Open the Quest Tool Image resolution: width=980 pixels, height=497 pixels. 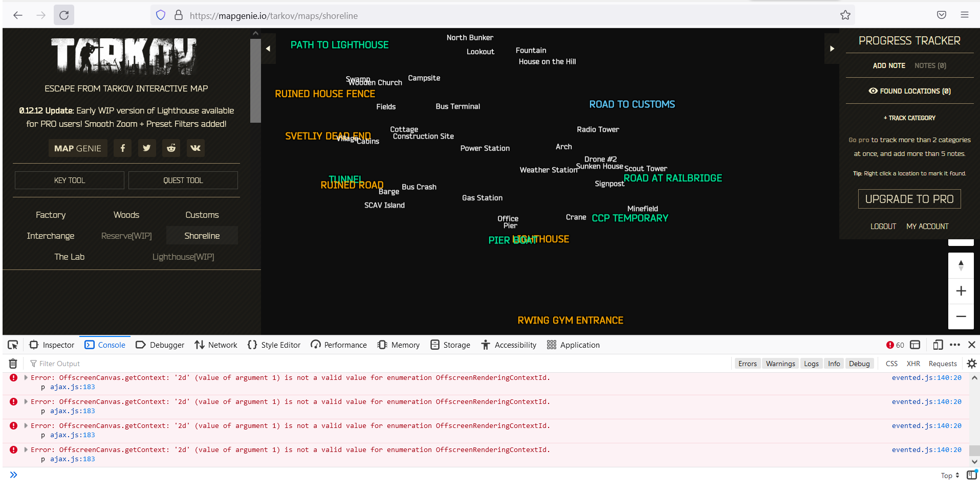pyautogui.click(x=183, y=180)
